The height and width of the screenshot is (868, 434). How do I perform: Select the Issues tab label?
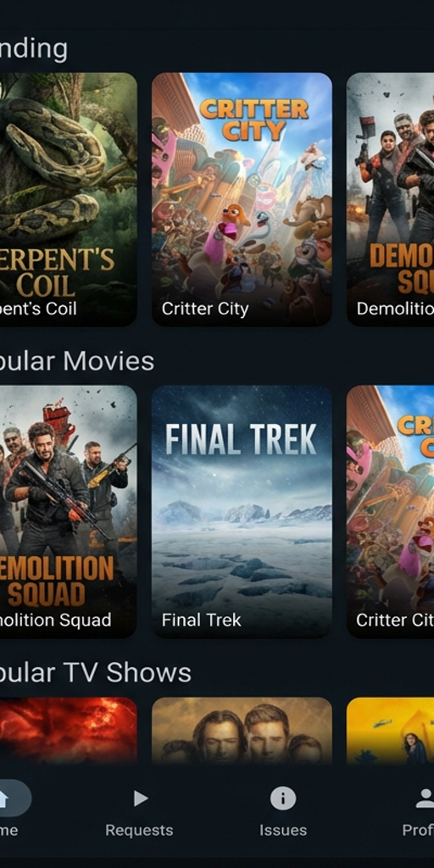coord(283,831)
